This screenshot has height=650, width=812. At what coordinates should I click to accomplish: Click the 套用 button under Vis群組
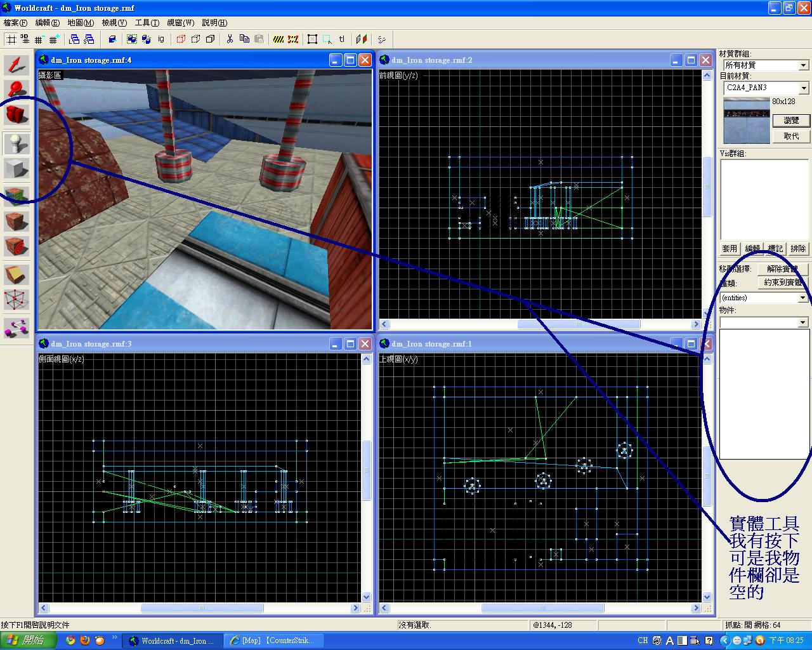click(x=730, y=249)
